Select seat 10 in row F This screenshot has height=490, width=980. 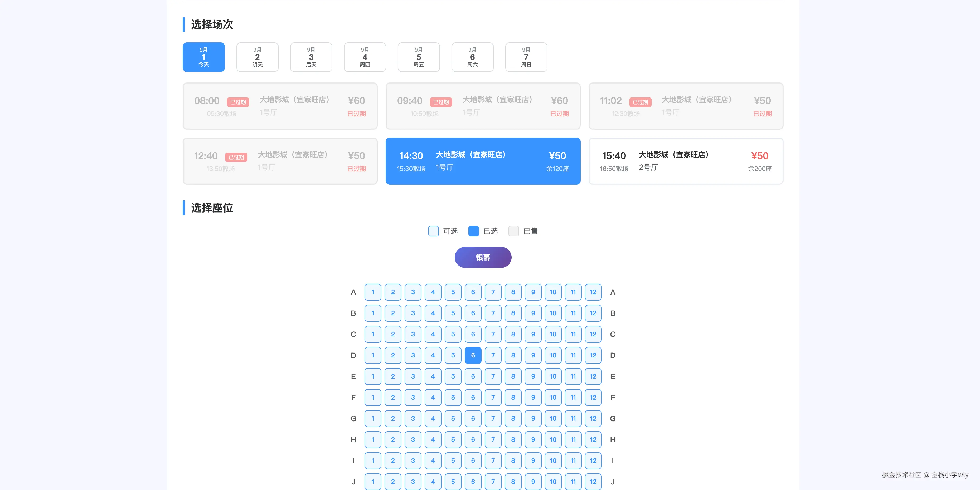(x=553, y=397)
